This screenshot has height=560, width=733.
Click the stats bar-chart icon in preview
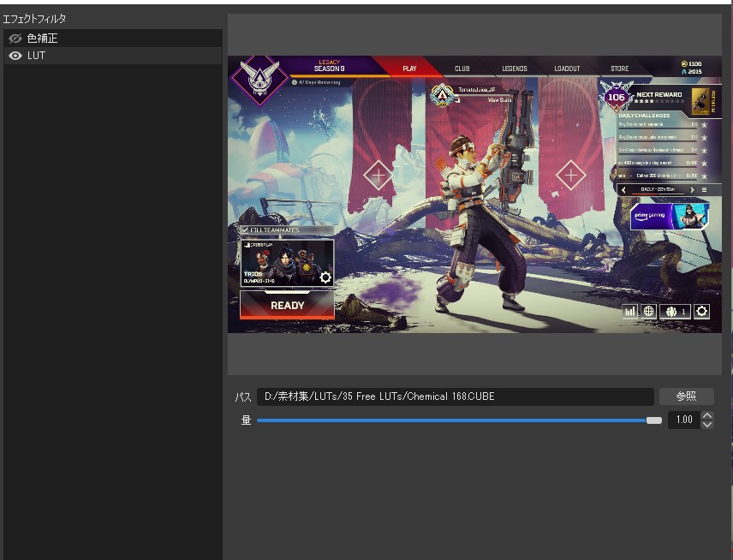pyautogui.click(x=630, y=312)
